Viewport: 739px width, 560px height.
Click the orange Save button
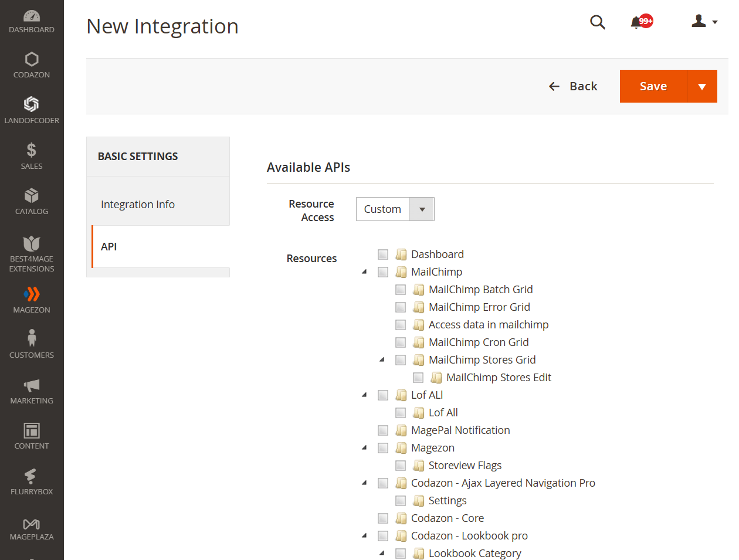tap(653, 86)
